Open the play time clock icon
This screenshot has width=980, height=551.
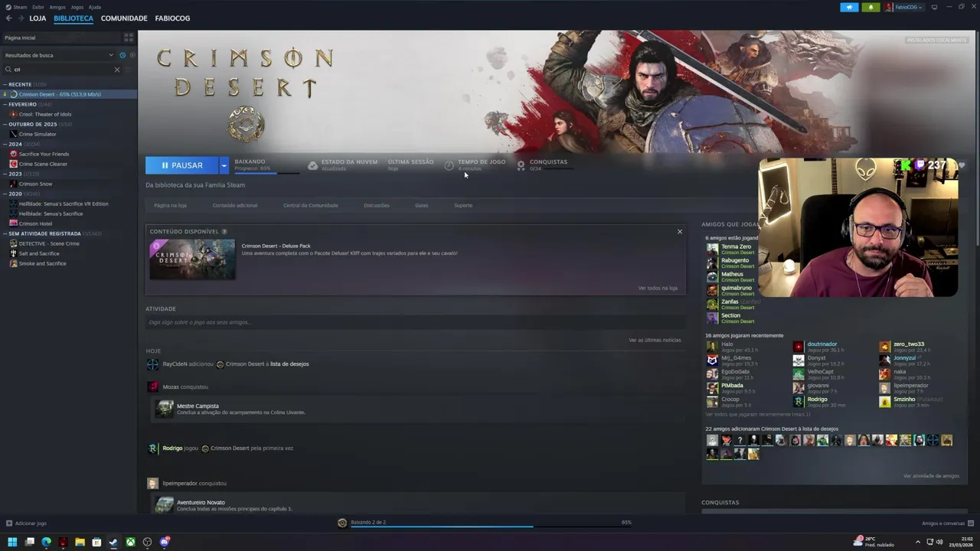pos(449,165)
